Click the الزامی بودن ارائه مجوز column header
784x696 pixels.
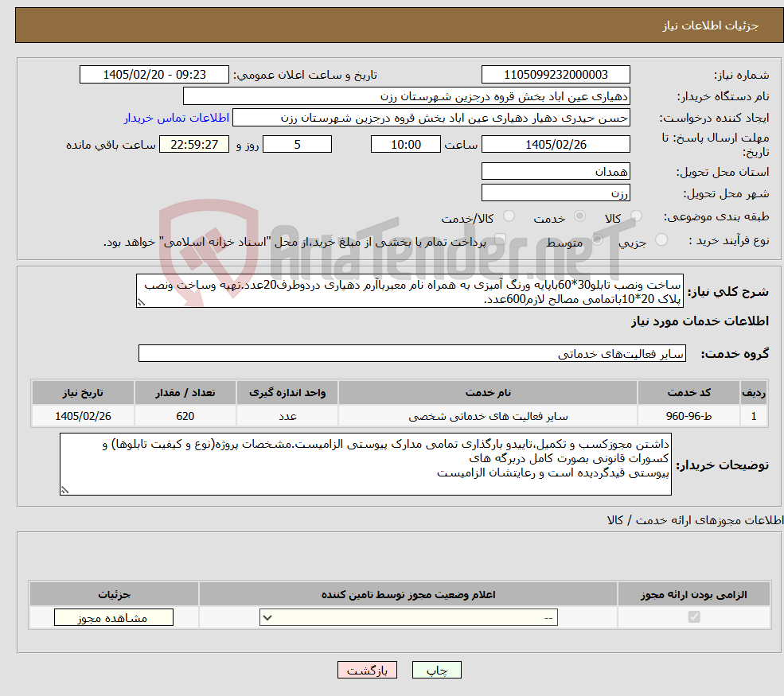tap(694, 594)
